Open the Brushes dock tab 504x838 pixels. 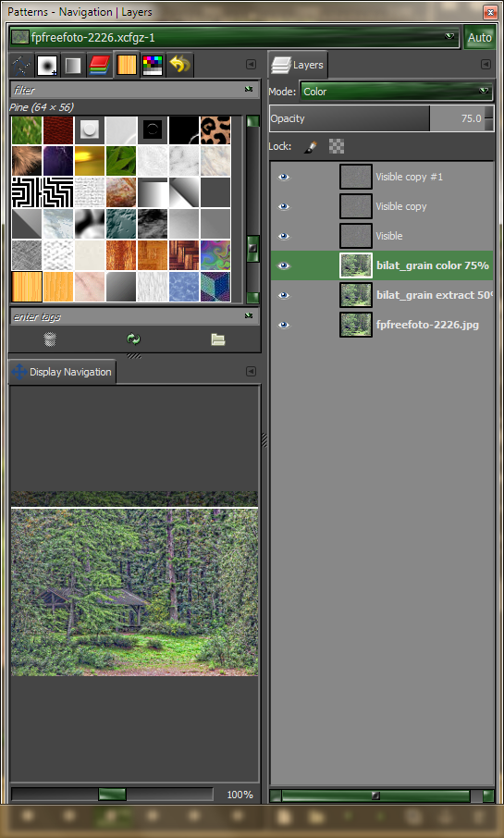47,65
